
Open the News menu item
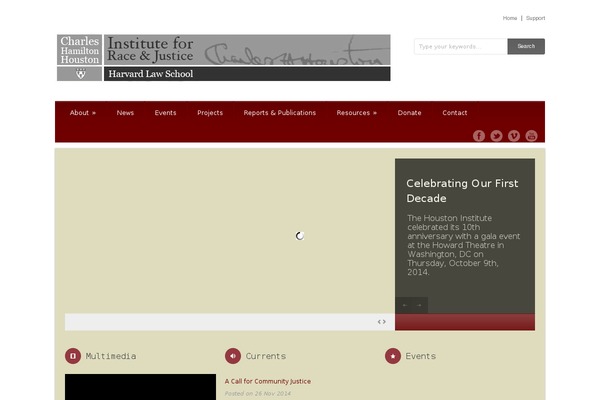coord(125,113)
